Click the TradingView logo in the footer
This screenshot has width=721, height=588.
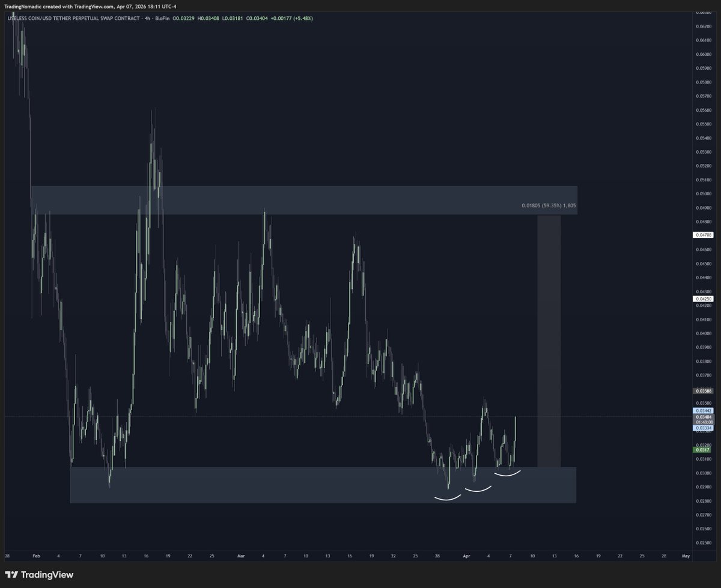coord(39,575)
